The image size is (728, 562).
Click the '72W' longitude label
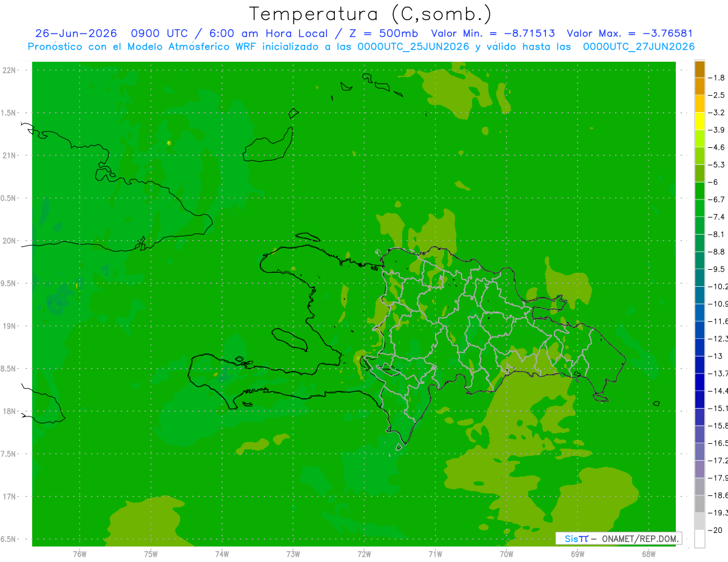(364, 554)
